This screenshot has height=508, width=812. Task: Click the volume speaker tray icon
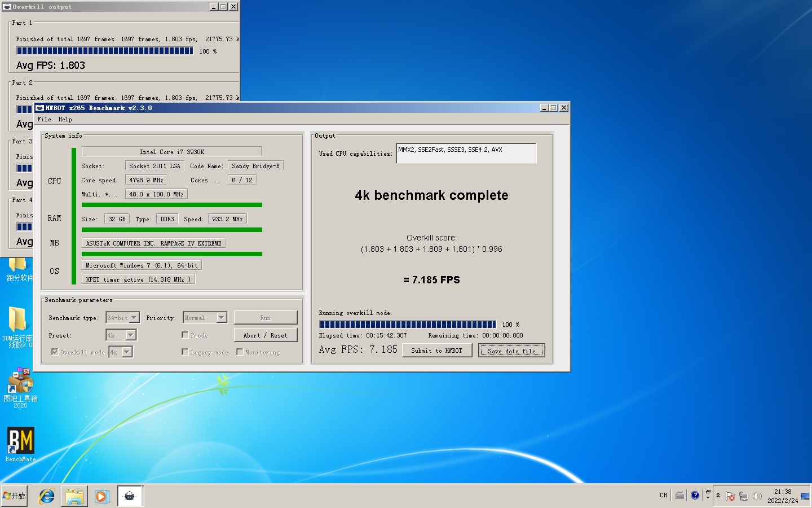(x=757, y=496)
